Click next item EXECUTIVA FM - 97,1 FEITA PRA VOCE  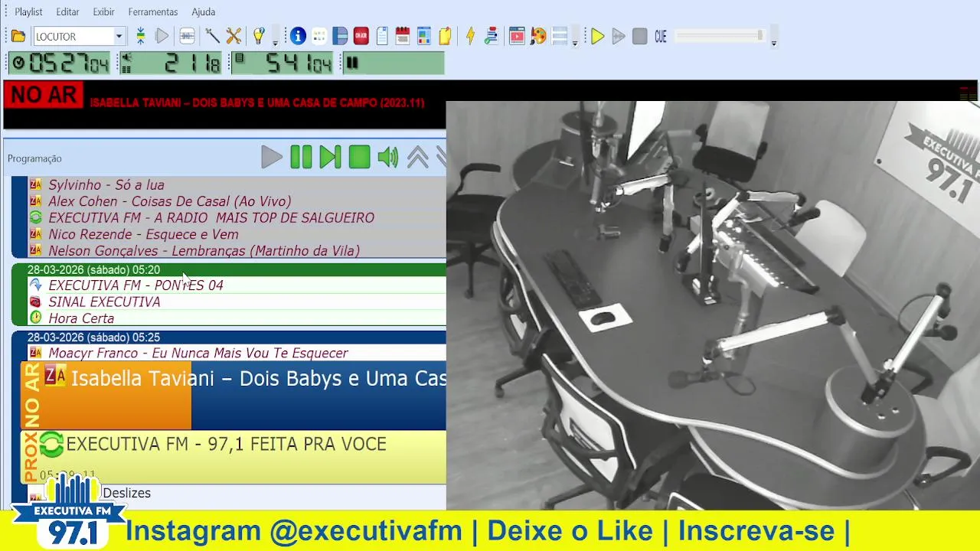(234, 457)
